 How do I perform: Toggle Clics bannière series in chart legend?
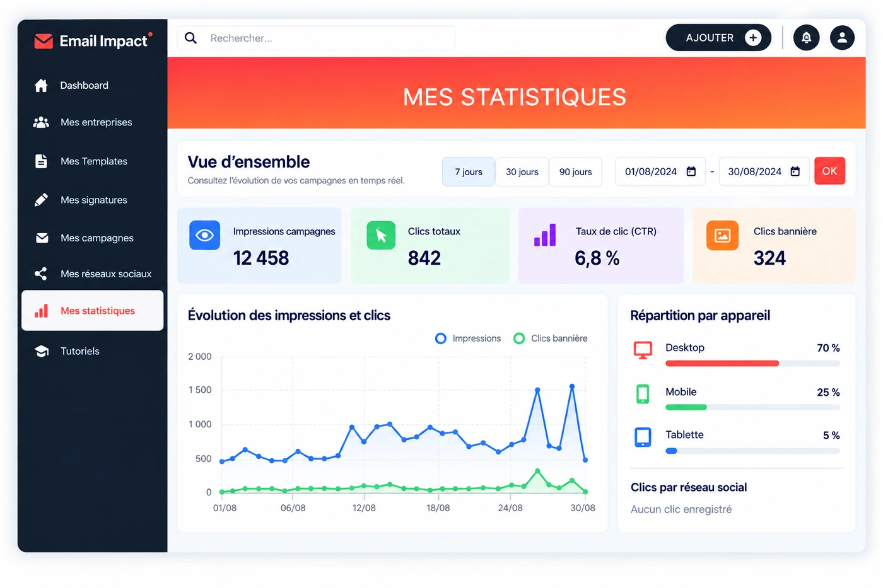click(550, 338)
